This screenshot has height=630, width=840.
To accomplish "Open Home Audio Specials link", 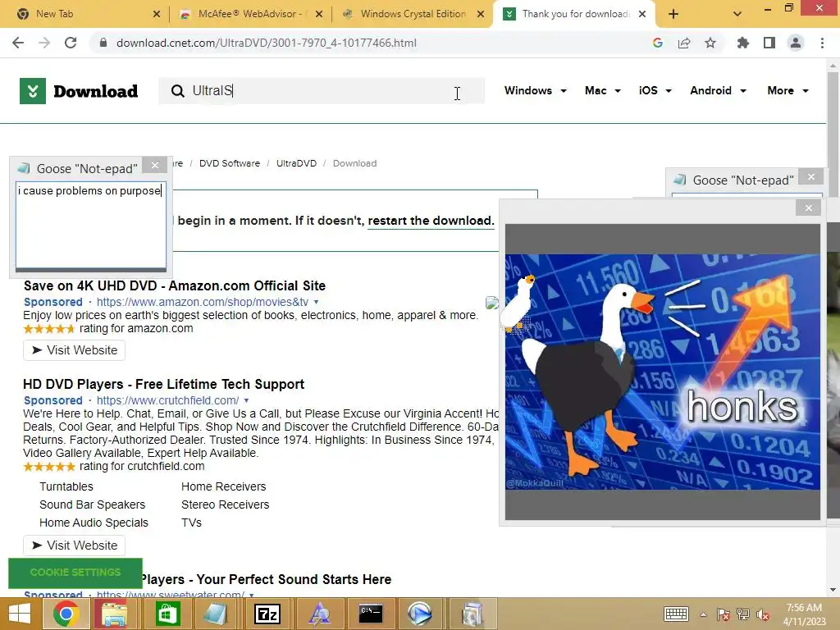I will tap(94, 523).
